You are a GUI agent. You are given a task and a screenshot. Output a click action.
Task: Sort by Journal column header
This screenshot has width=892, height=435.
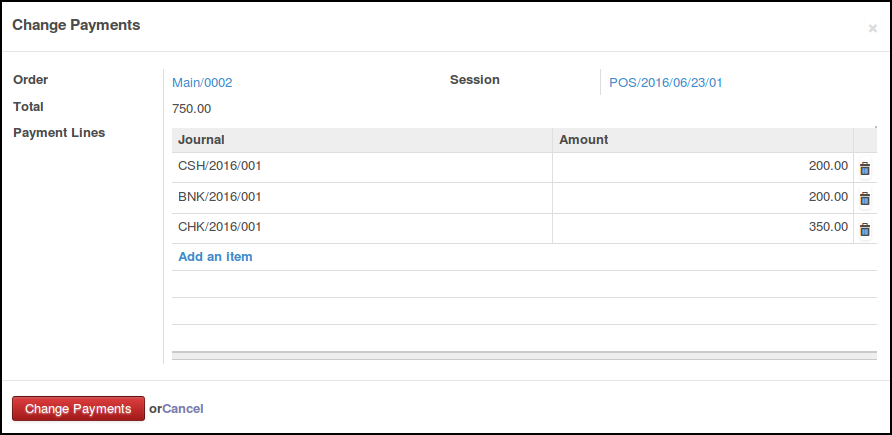coord(362,140)
